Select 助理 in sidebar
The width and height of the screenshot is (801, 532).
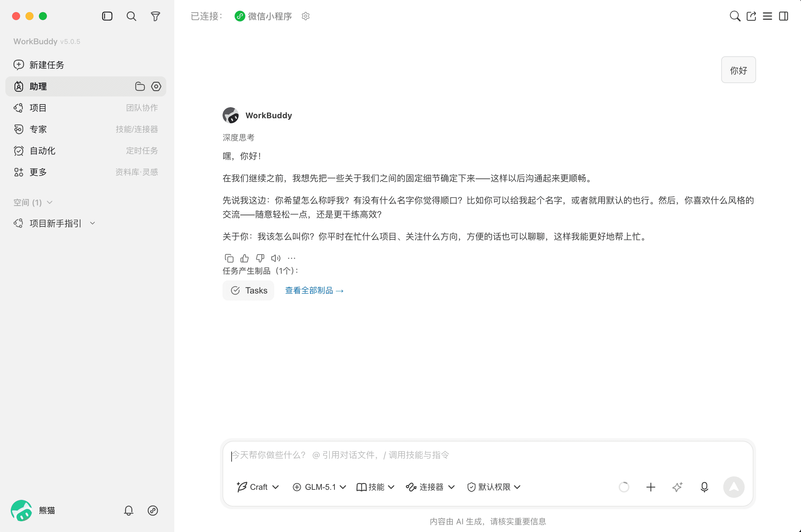coord(85,86)
